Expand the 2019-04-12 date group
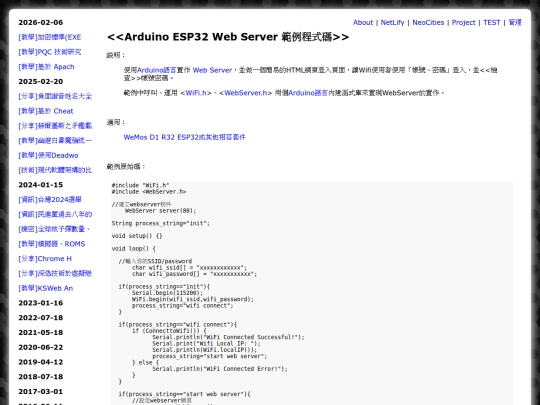This screenshot has width=540, height=405. coord(41,362)
